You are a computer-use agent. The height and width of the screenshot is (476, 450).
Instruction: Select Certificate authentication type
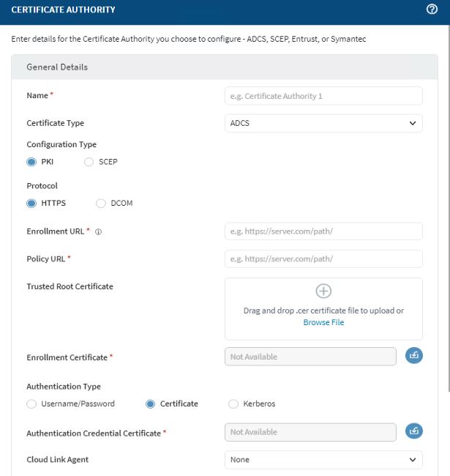click(x=151, y=404)
